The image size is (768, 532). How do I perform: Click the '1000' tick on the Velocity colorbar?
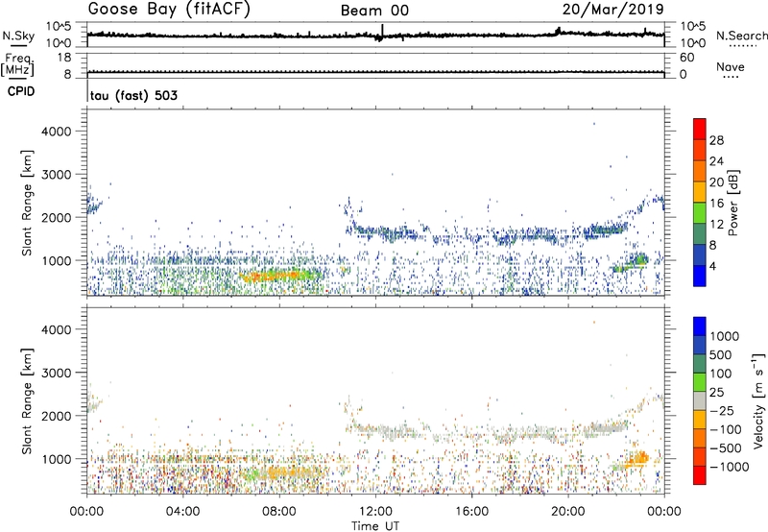tap(725, 336)
